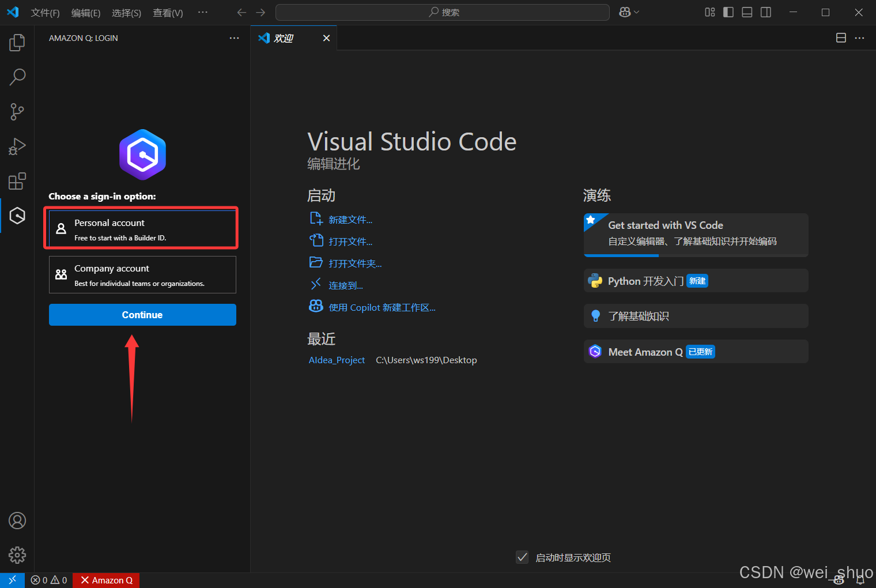
Task: Open the Source Control view
Action: (x=17, y=112)
